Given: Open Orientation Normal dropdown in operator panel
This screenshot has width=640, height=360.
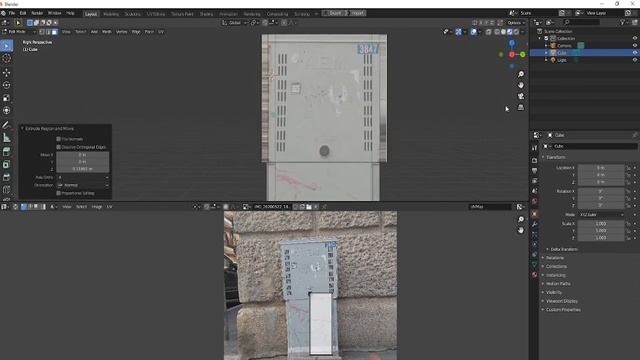Looking at the screenshot, I should point(83,185).
